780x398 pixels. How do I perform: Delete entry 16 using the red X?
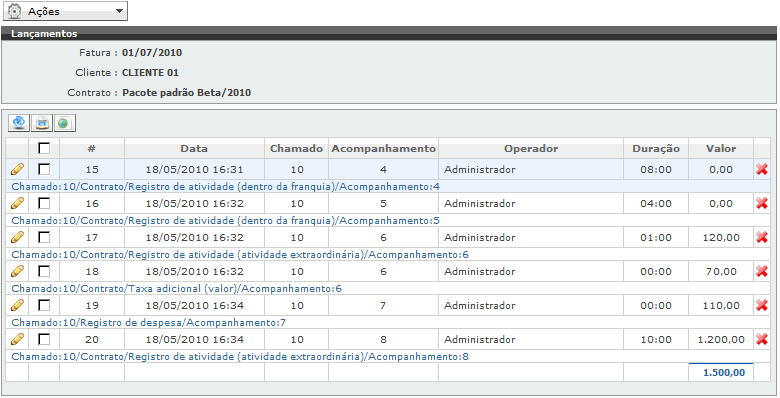point(762,203)
